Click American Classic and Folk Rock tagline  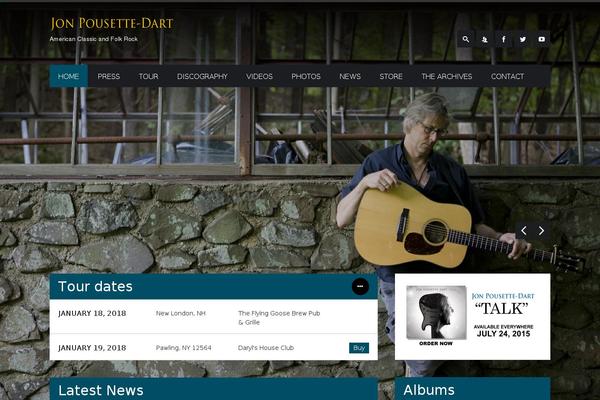[x=93, y=39]
